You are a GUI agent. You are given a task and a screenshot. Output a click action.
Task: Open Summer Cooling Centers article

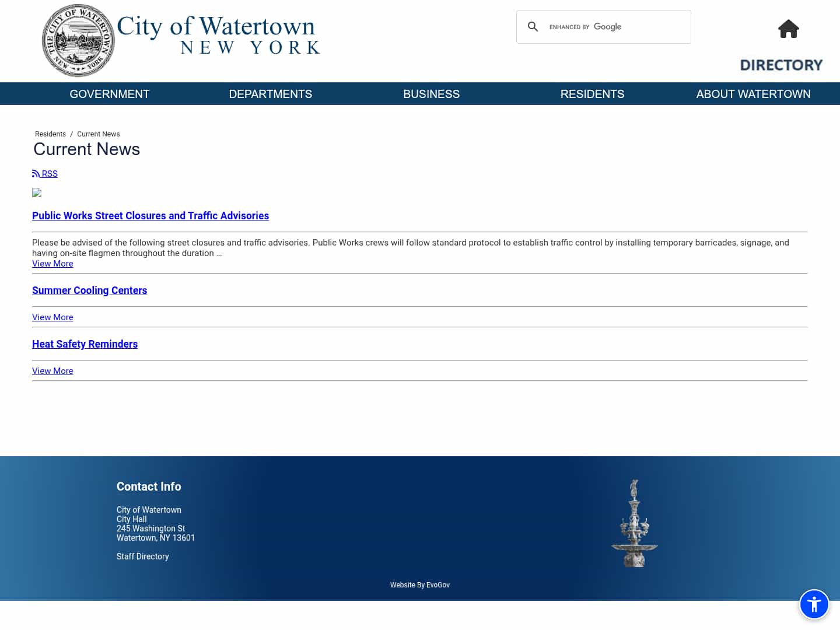(x=89, y=290)
